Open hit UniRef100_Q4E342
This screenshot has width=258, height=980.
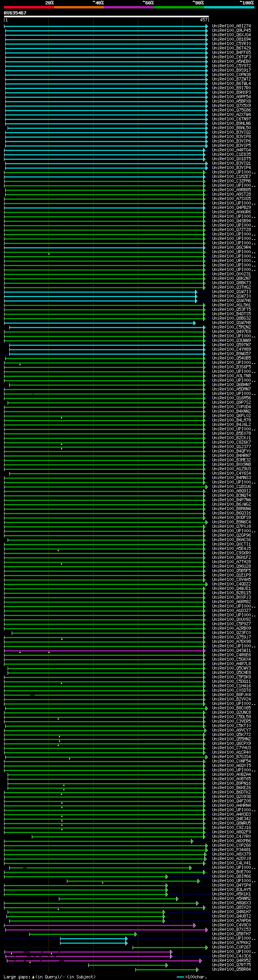coord(231,819)
